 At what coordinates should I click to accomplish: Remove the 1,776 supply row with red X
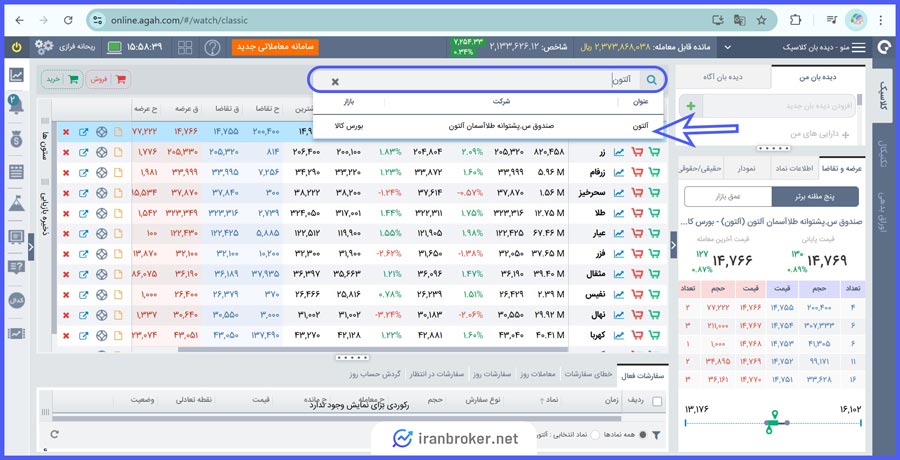click(66, 152)
